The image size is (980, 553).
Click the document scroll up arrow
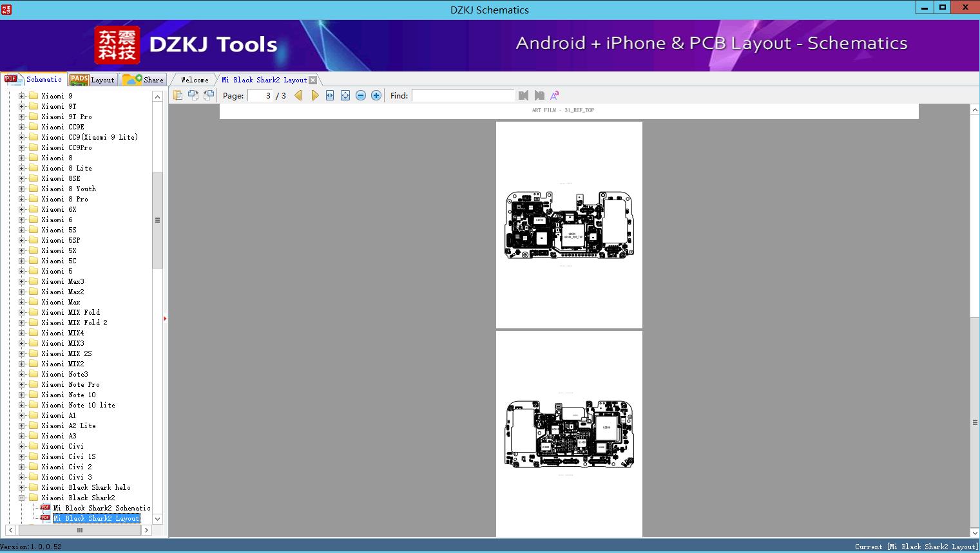coord(975,110)
